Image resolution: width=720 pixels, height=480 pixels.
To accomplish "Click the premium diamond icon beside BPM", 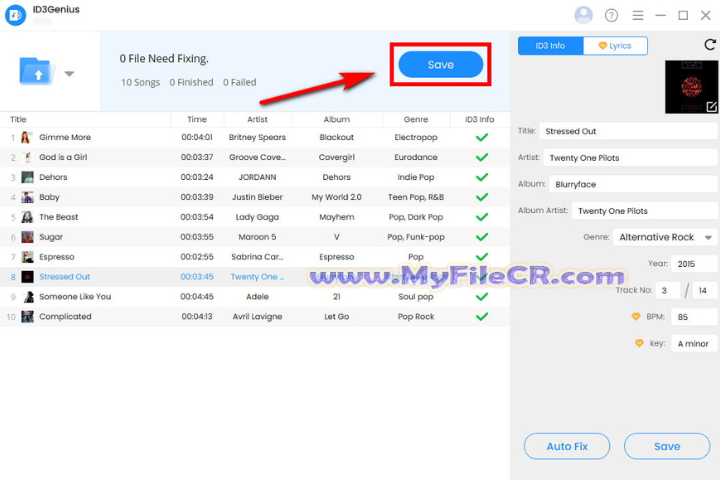I will [636, 316].
